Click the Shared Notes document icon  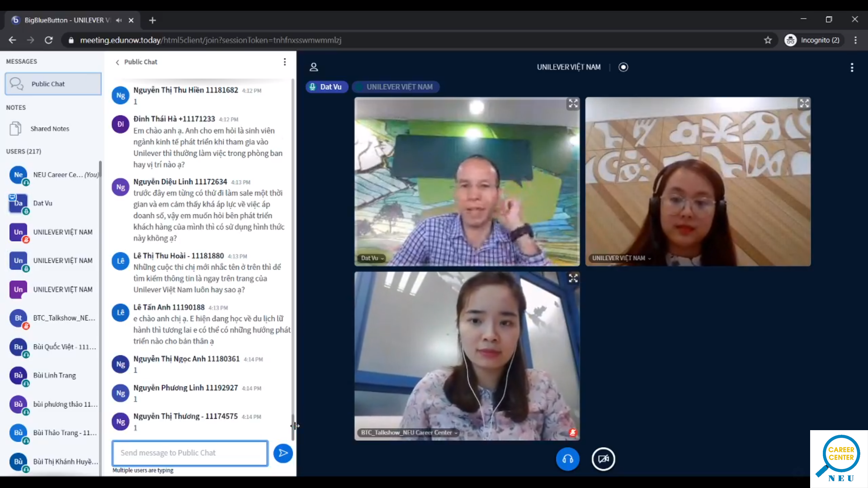click(15, 129)
